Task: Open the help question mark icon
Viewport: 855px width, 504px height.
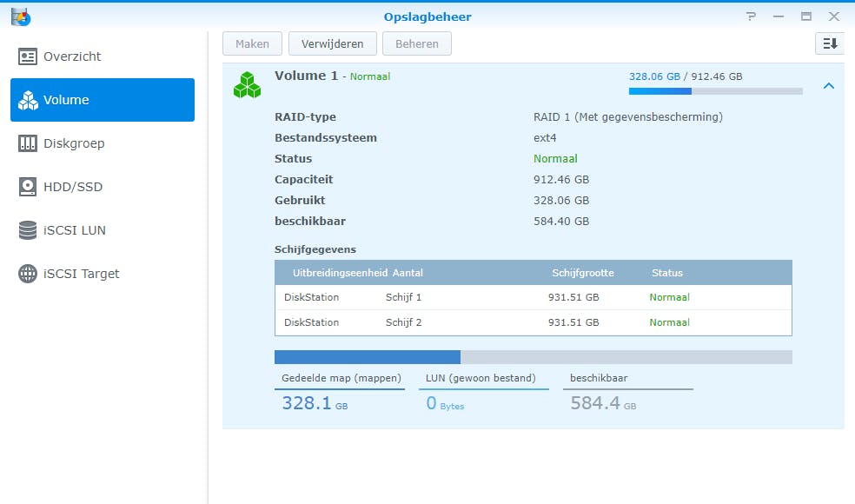Action: click(x=751, y=17)
